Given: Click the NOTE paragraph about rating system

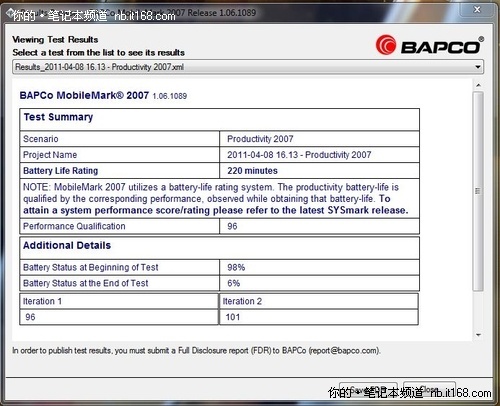Looking at the screenshot, I should click(216, 199).
